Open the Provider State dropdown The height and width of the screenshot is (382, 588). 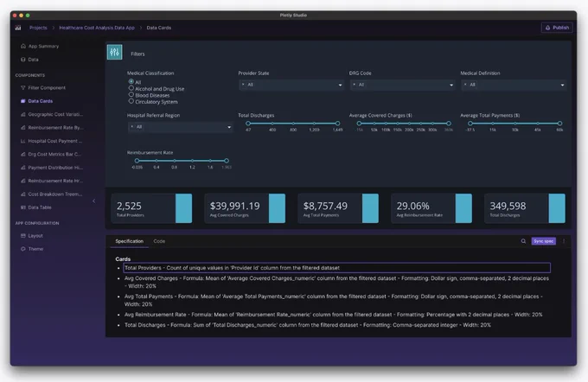(291, 85)
